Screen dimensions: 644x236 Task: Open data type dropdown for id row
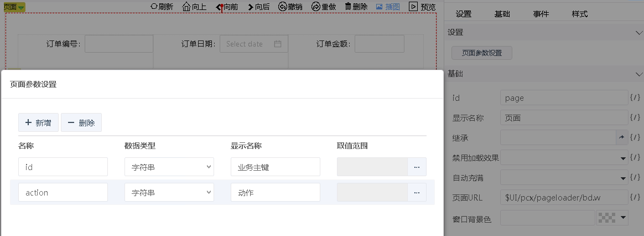pyautogui.click(x=169, y=167)
